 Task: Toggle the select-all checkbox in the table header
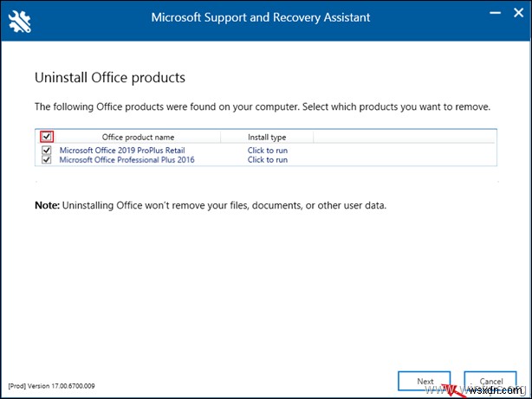(46, 137)
